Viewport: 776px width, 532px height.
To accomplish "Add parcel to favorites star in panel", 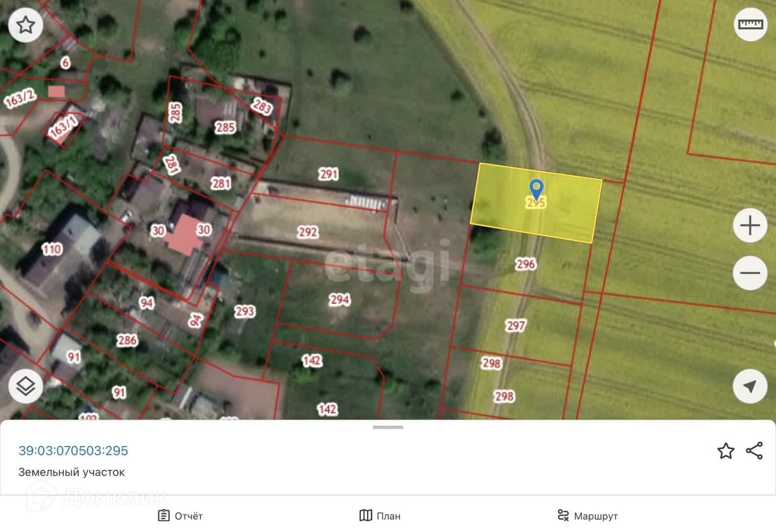I will click(x=725, y=451).
